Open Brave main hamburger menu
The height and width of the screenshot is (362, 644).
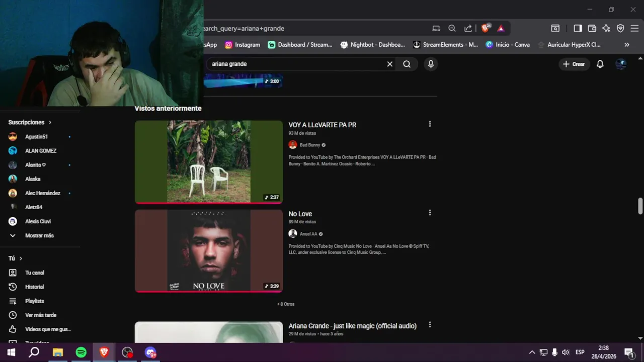pyautogui.click(x=634, y=28)
